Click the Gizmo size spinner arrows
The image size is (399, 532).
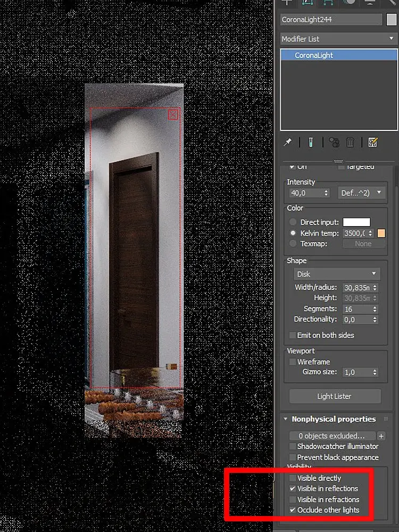[x=375, y=372]
